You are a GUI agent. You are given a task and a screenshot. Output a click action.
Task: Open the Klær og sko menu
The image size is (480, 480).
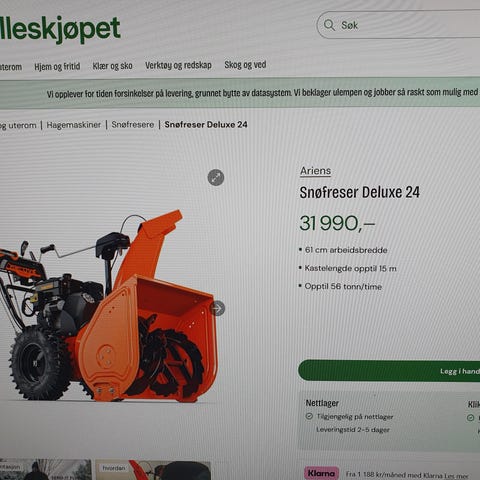(113, 66)
